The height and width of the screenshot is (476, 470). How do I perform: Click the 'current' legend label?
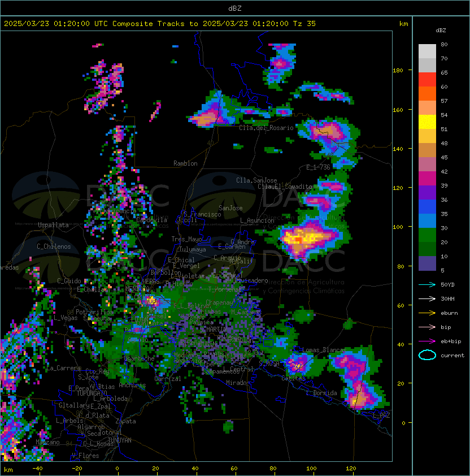click(452, 356)
